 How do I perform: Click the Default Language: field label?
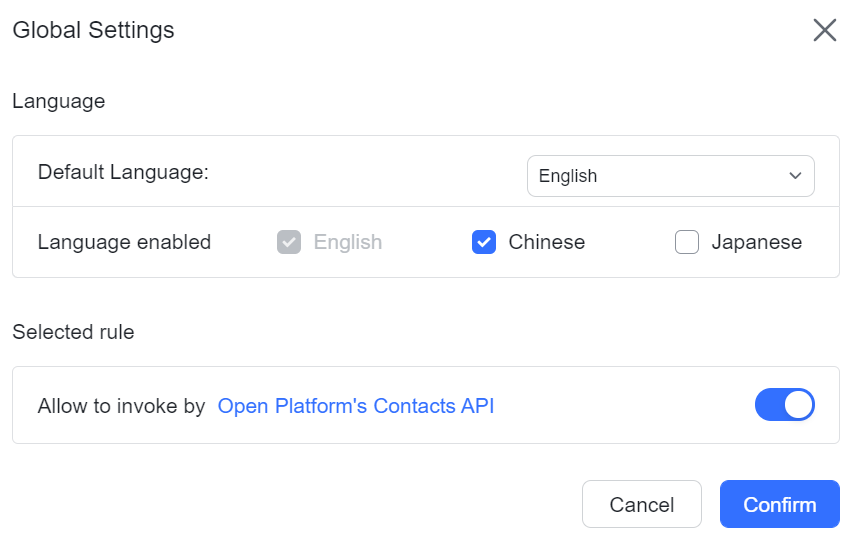click(123, 172)
